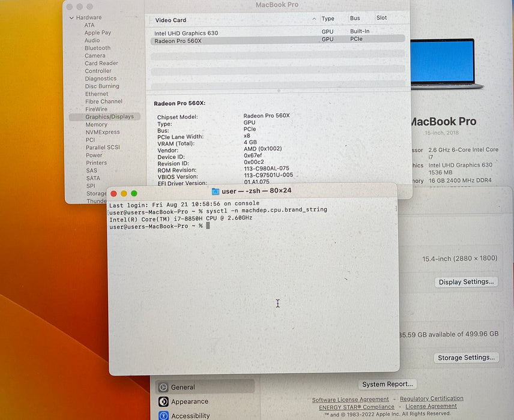Close the Terminal window with red button
Viewport: 514px width, 420px height.
pyautogui.click(x=113, y=194)
